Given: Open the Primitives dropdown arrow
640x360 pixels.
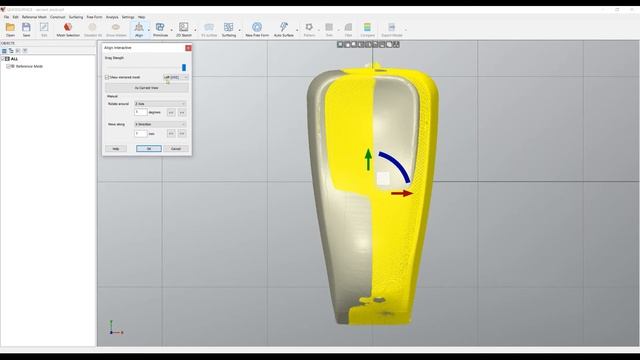Looking at the screenshot, I should 171,30.
